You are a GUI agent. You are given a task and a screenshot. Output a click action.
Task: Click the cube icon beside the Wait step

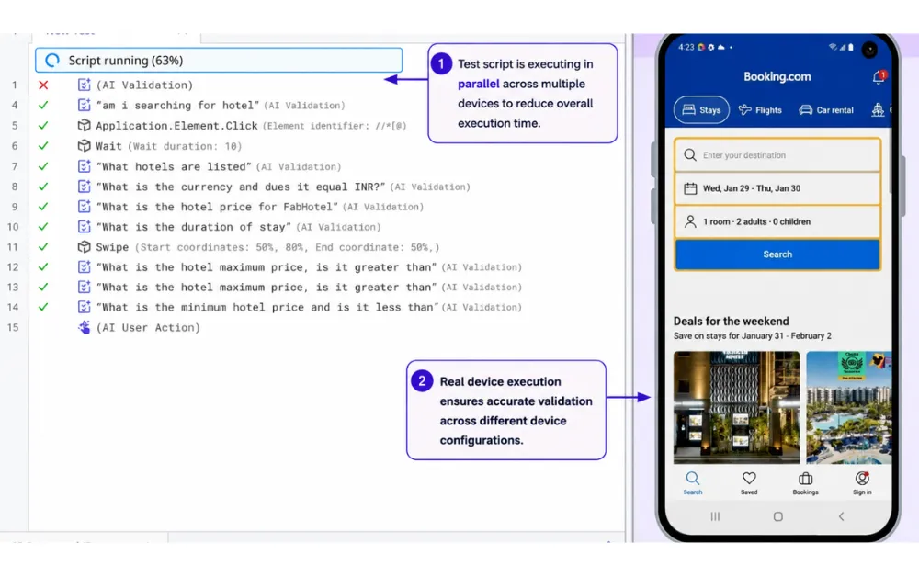(x=84, y=146)
